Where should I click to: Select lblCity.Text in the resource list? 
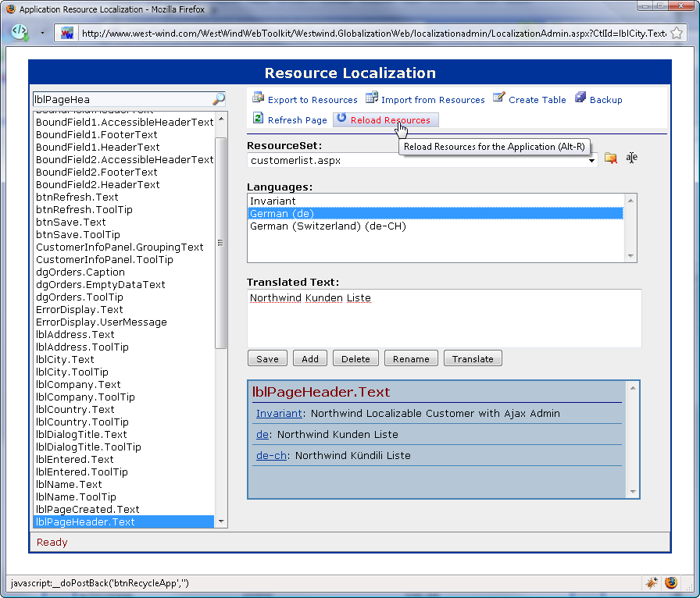(65, 359)
